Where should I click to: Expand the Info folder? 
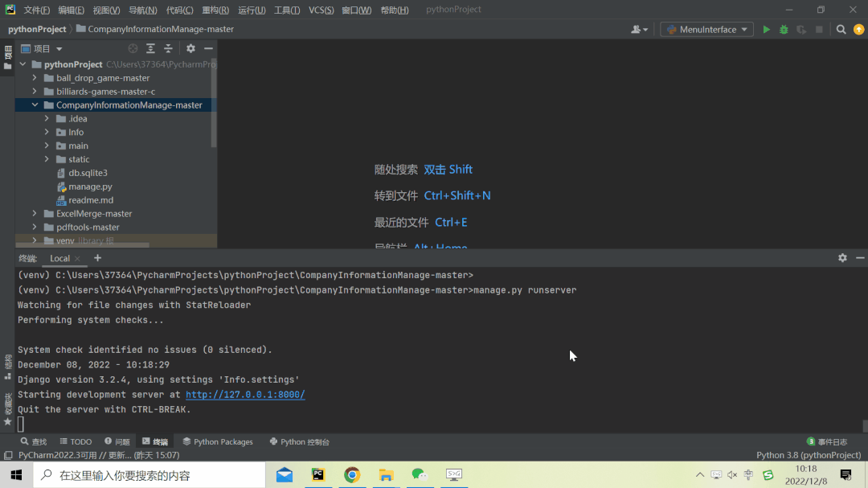point(47,132)
